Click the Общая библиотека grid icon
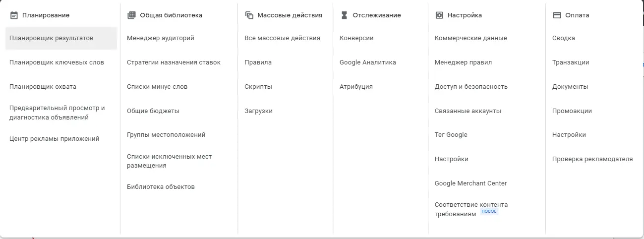 coord(131,15)
